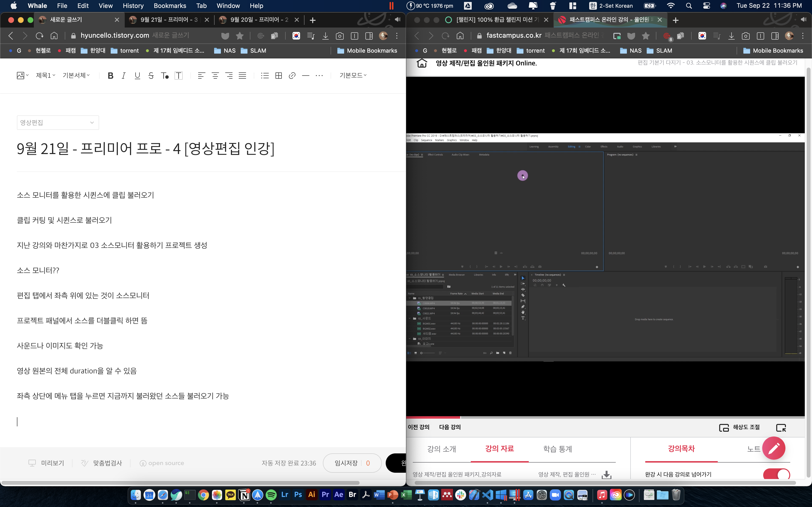Click the red pencil note button
This screenshot has width=812, height=507.
(773, 448)
